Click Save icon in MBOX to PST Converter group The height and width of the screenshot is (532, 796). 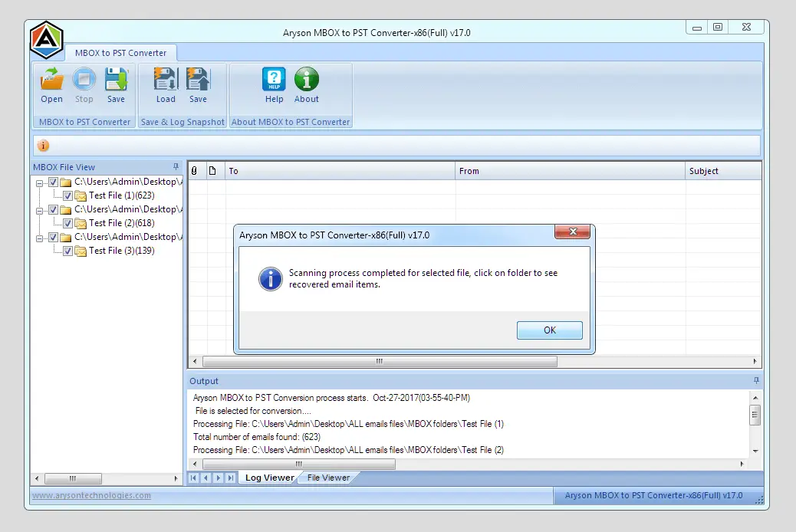tap(116, 79)
